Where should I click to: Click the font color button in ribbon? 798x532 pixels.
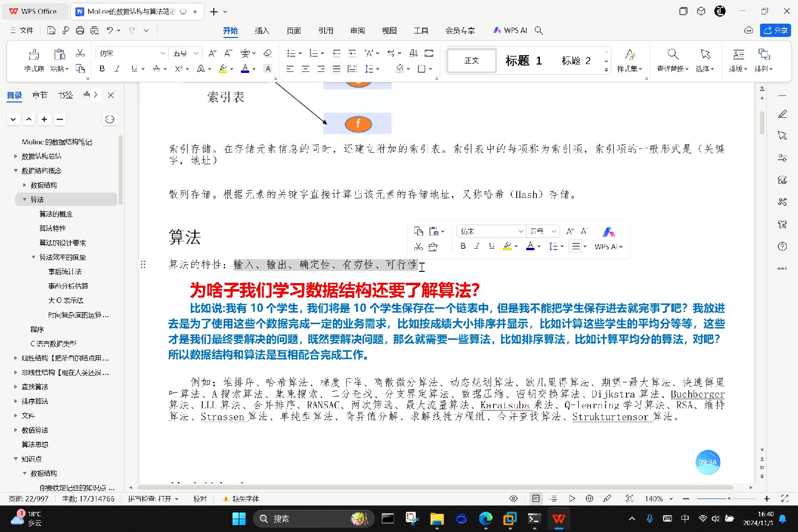[x=245, y=68]
